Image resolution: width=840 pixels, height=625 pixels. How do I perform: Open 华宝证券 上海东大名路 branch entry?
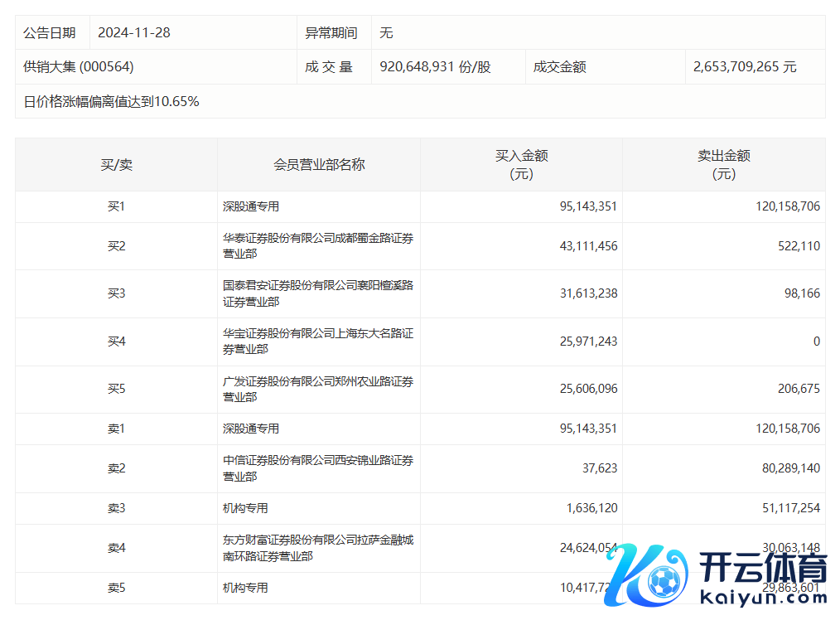point(318,342)
